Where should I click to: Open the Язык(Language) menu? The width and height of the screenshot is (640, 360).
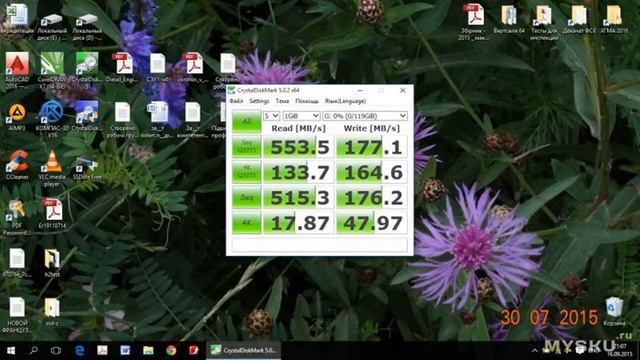pyautogui.click(x=345, y=101)
